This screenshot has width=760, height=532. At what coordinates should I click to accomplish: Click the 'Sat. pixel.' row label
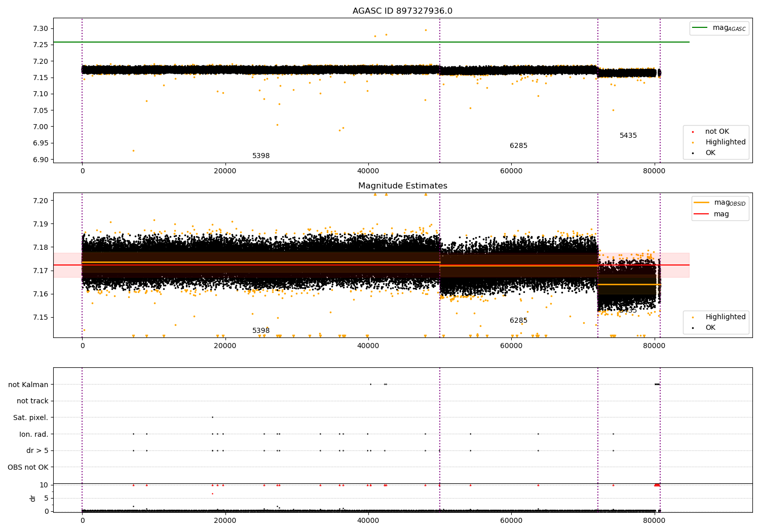pos(31,417)
